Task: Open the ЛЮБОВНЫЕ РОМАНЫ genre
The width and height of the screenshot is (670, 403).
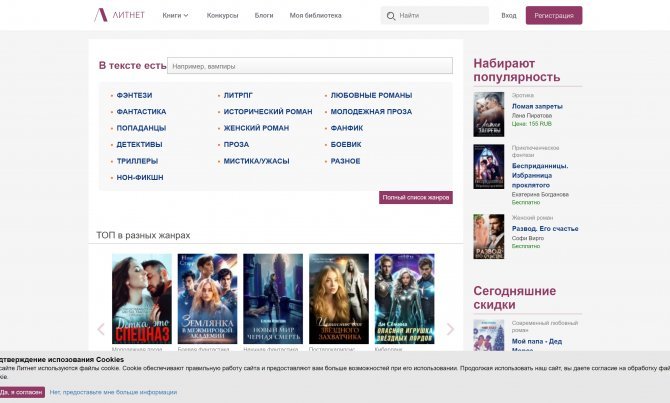Action: 371,95
